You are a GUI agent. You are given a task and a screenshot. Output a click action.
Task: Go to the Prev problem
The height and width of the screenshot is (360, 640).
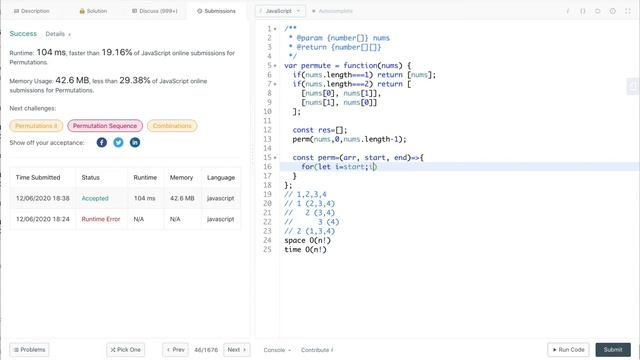[x=176, y=350]
